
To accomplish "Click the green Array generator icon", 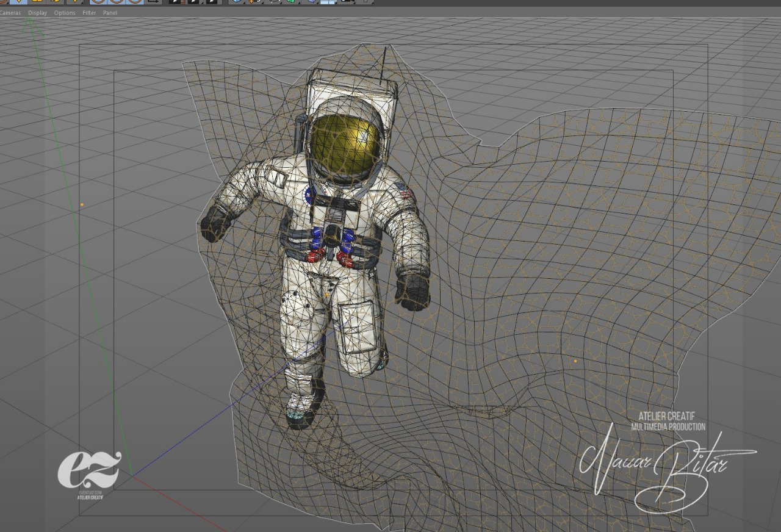I will 292,1.
